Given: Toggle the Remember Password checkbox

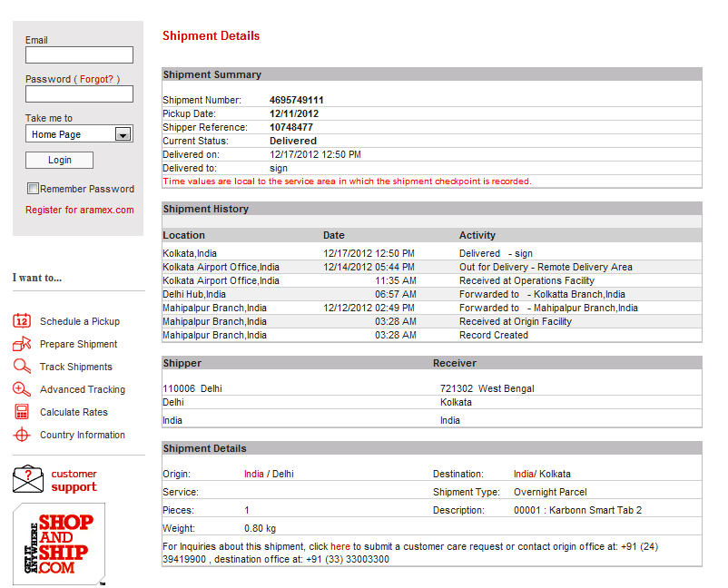Looking at the screenshot, I should click(x=33, y=189).
